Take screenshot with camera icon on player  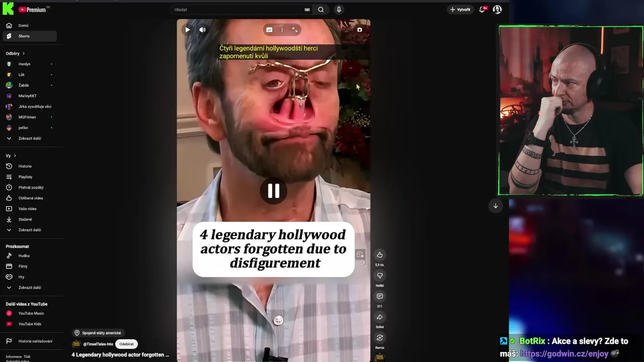click(x=359, y=30)
